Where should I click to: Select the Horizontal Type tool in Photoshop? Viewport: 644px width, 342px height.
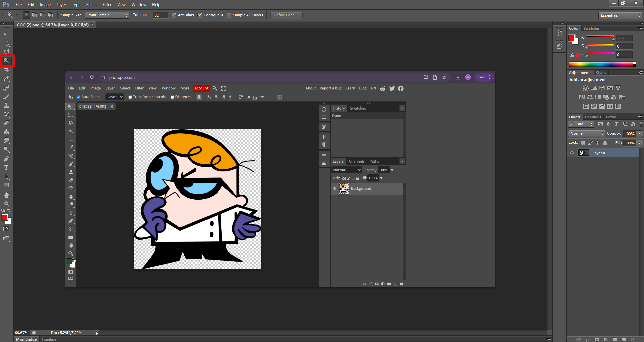point(6,168)
